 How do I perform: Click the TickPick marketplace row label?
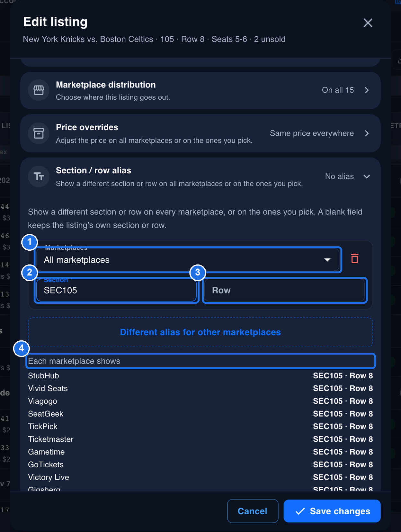pos(42,427)
